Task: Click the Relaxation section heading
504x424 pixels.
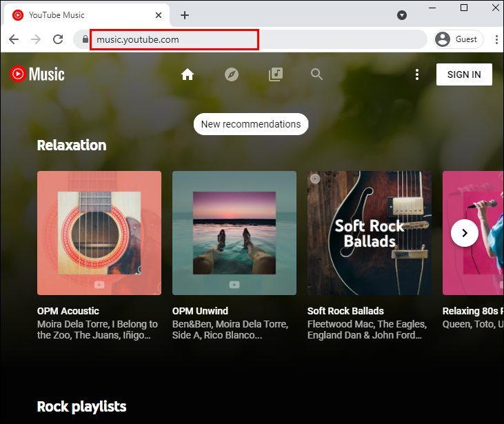Action: [x=72, y=145]
